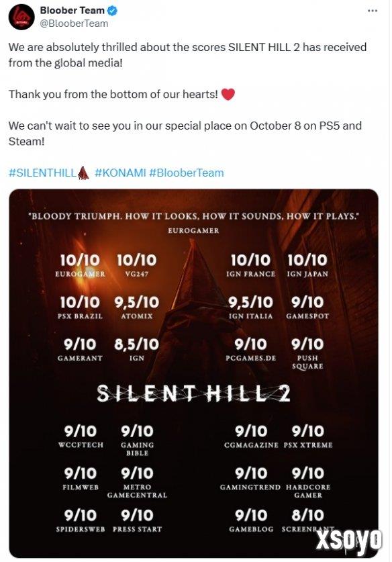Open the #BlooberTeam hashtag
The height and width of the screenshot is (562, 392).
(x=187, y=173)
